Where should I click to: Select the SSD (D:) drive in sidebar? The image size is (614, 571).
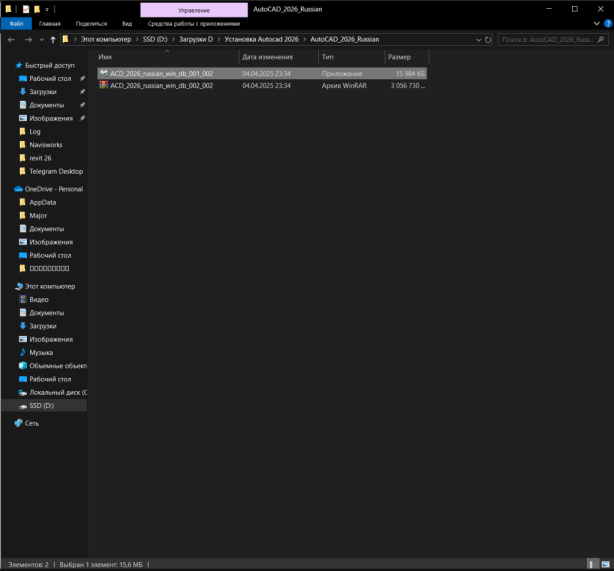pos(41,406)
